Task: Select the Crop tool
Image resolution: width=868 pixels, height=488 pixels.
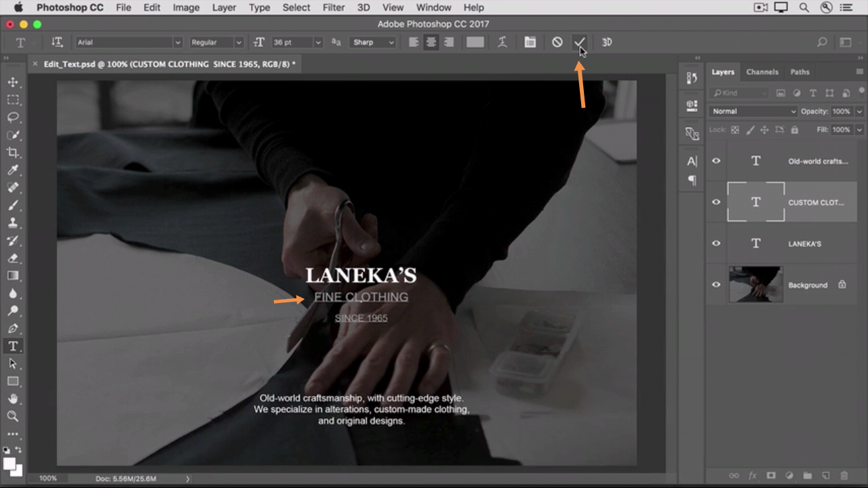Action: pos(13,152)
